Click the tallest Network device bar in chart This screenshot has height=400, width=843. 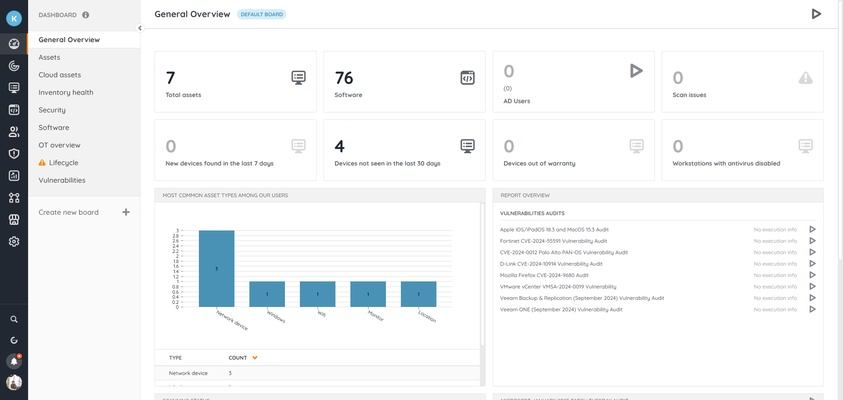coord(216,268)
